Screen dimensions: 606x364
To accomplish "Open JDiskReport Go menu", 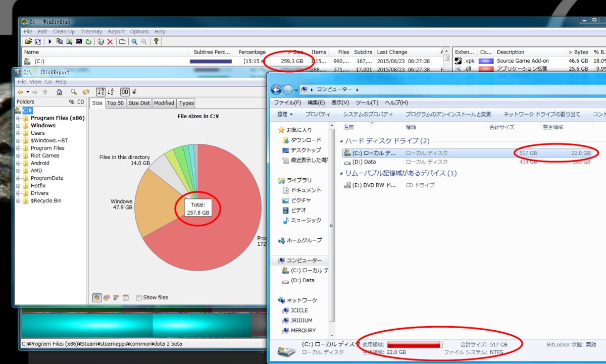I will coord(48,82).
